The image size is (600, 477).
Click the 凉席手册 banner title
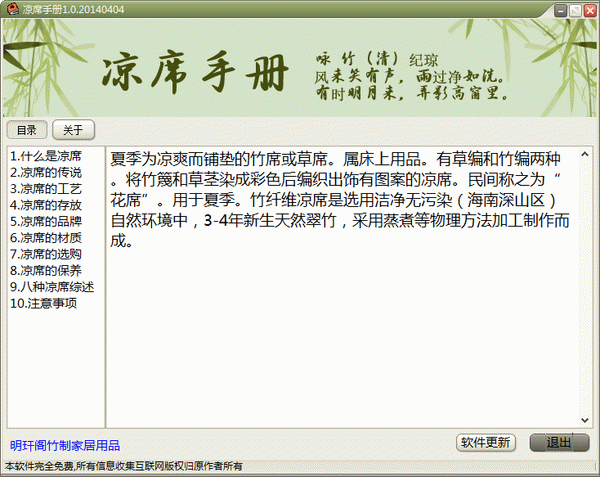click(195, 73)
